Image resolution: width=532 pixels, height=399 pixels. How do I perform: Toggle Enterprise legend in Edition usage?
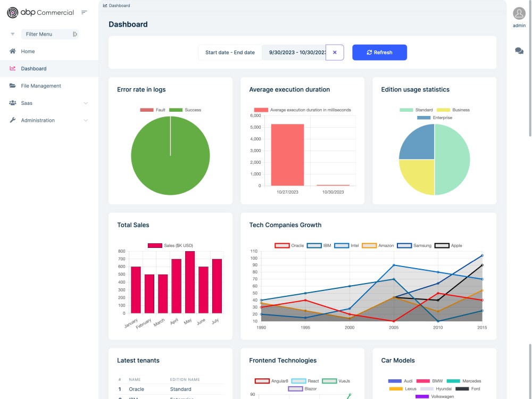434,118
